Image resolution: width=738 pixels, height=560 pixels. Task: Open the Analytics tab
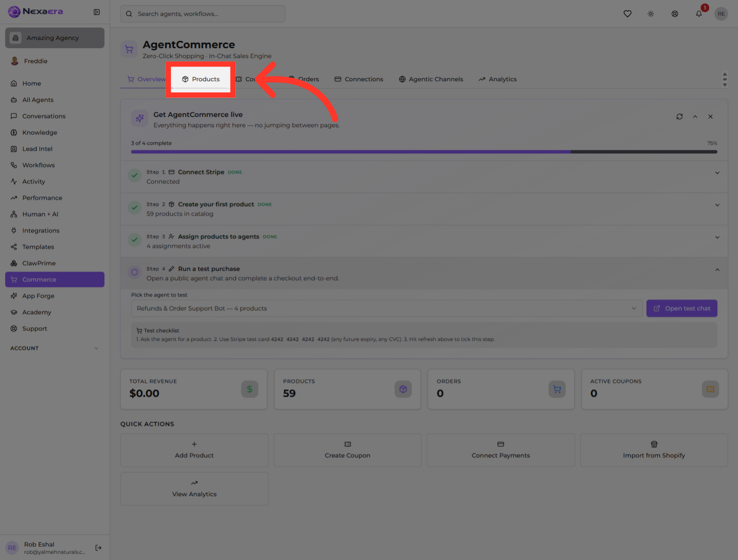[497, 79]
